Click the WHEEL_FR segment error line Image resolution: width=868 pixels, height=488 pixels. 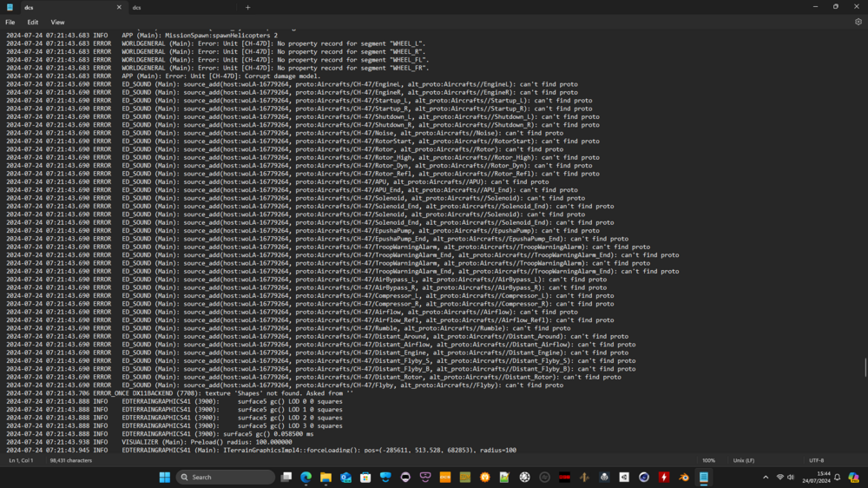point(218,68)
